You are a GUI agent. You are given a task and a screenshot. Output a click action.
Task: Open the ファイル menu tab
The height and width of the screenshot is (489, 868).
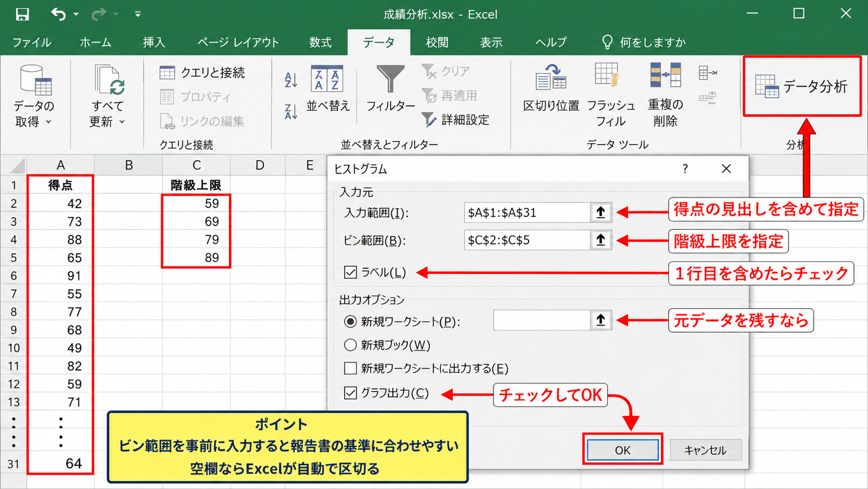pos(32,42)
